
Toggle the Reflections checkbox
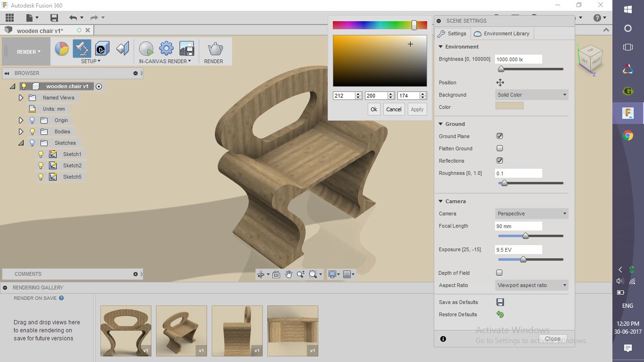click(500, 161)
